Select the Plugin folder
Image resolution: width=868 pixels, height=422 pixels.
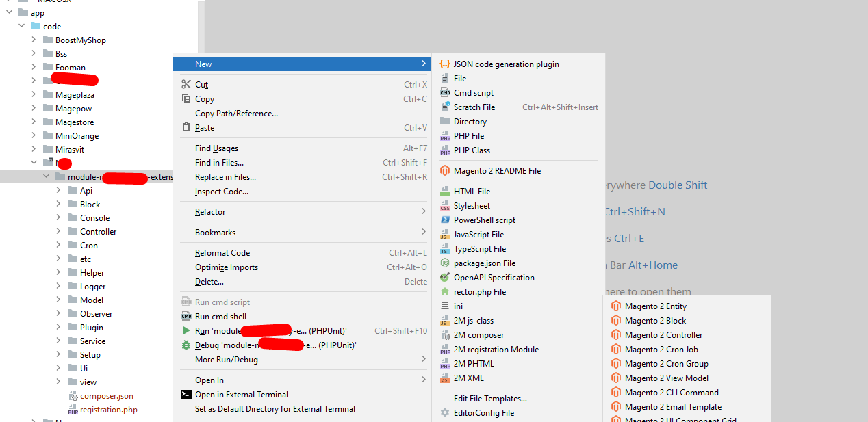click(92, 327)
